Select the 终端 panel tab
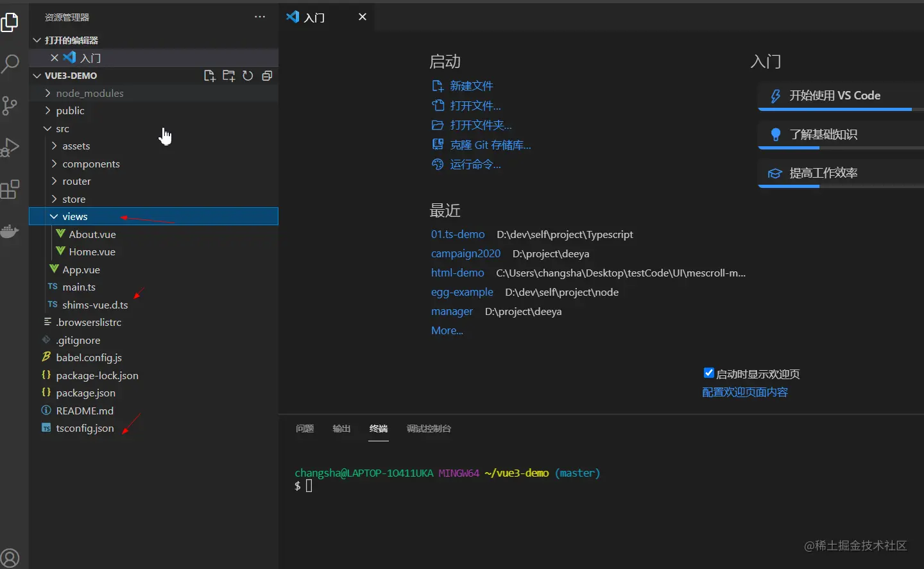Image resolution: width=924 pixels, height=569 pixels. point(379,429)
